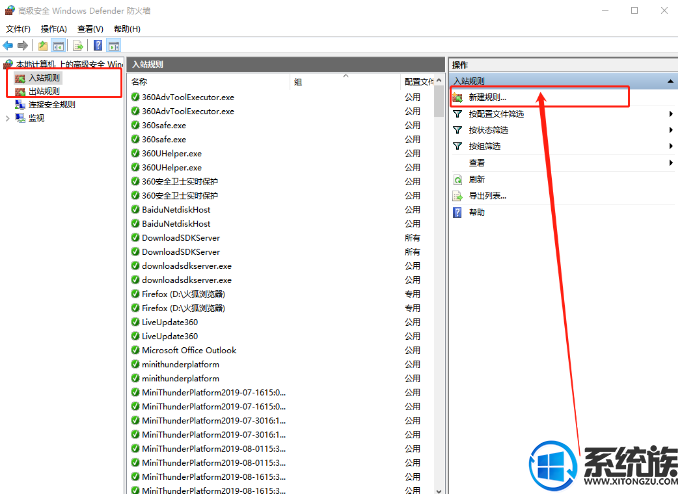Click the rules list scroll down arrow

[x=439, y=491]
